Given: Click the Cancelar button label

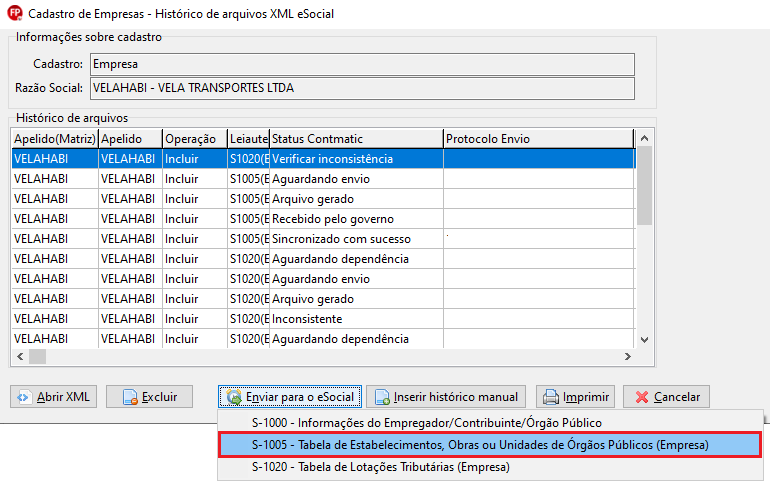Looking at the screenshot, I should [x=677, y=397].
